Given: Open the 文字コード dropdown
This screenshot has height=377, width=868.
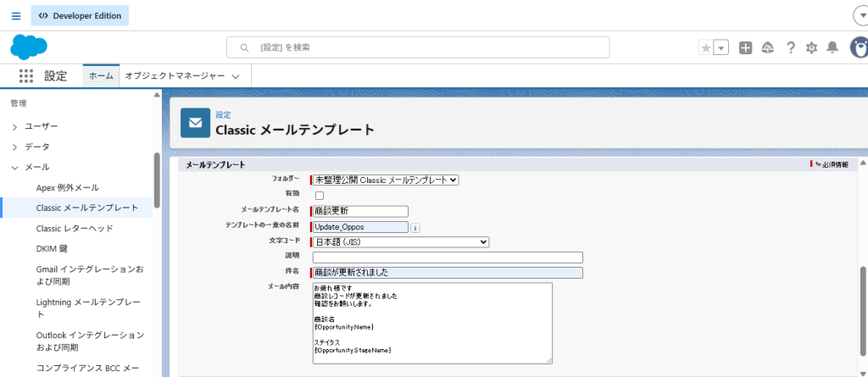Looking at the screenshot, I should pos(401,242).
